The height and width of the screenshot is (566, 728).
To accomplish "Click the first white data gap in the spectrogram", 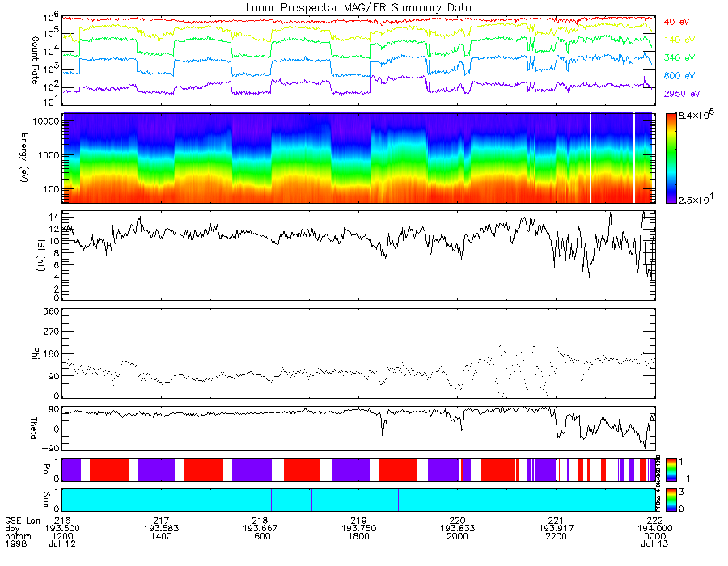I will pyautogui.click(x=590, y=158).
